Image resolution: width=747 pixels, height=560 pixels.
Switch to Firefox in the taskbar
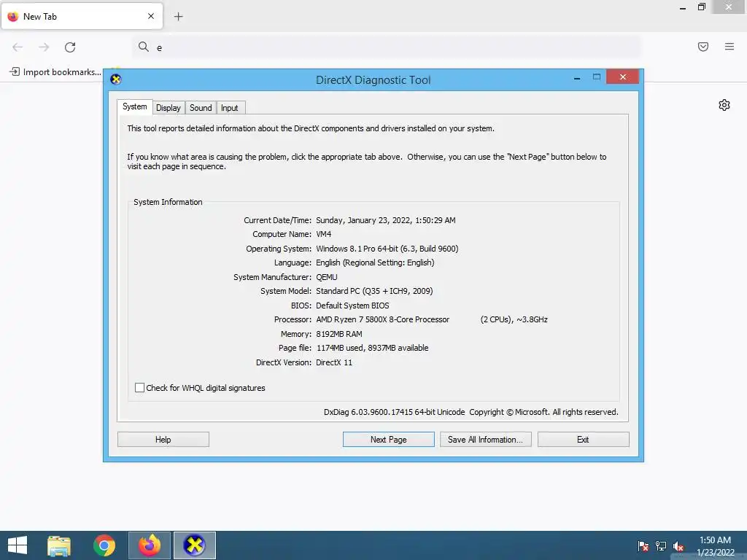pos(150,545)
